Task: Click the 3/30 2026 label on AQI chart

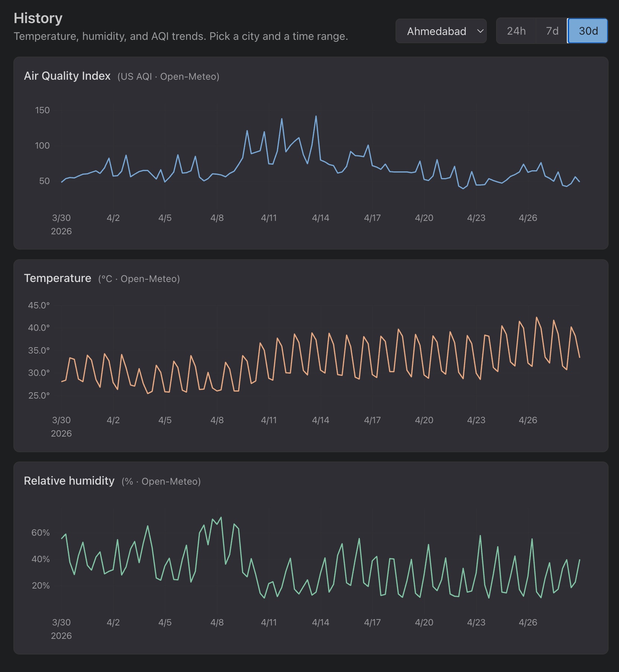Action: coord(61,224)
